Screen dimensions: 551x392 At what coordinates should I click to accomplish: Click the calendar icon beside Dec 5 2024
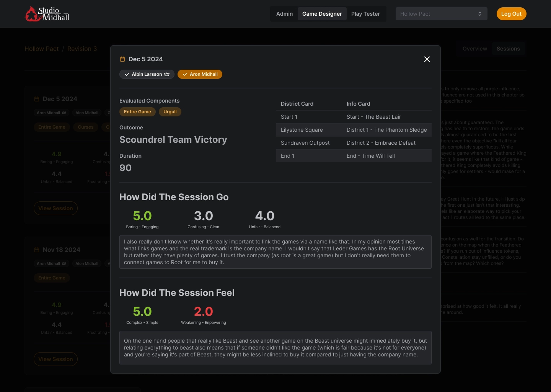coord(122,59)
